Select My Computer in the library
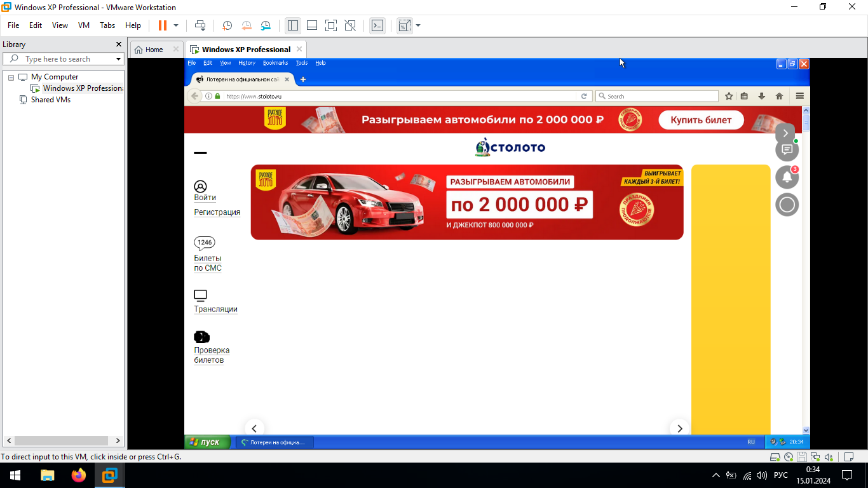This screenshot has width=868, height=488. click(54, 77)
